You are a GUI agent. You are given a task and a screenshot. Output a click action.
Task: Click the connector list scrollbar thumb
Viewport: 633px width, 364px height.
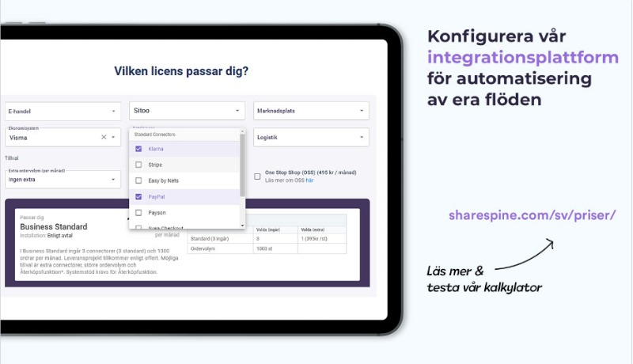[x=242, y=165]
